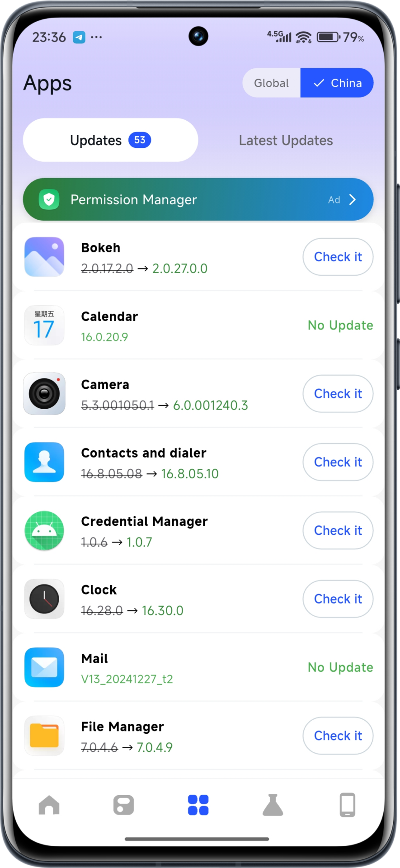Tap the Telegram notification icon in status bar
Screen dimensions: 400x868
79,37
